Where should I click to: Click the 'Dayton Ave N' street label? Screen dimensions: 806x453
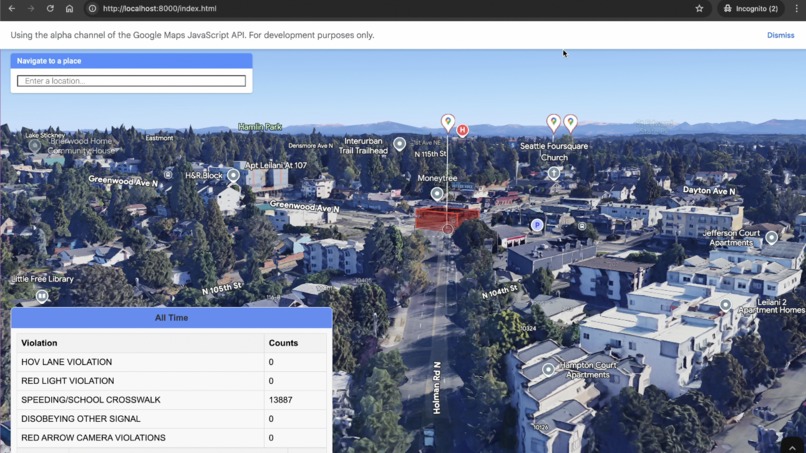click(x=709, y=190)
